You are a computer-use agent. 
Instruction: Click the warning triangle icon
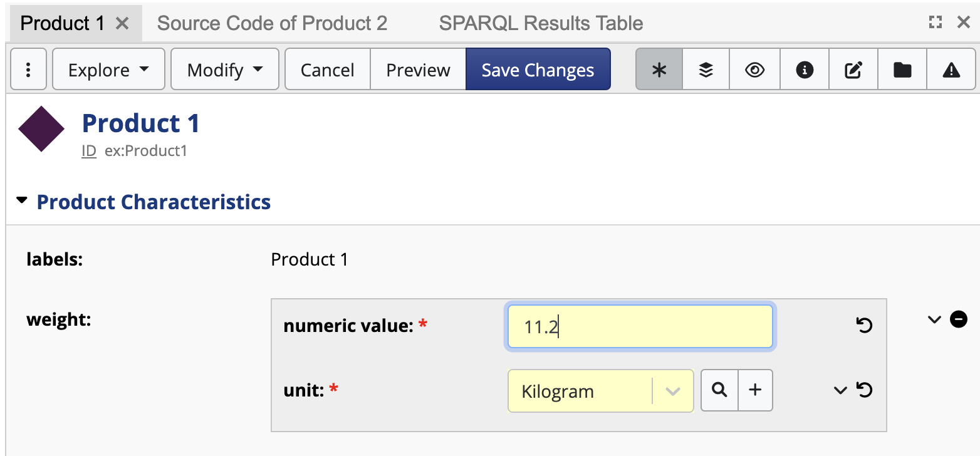951,70
